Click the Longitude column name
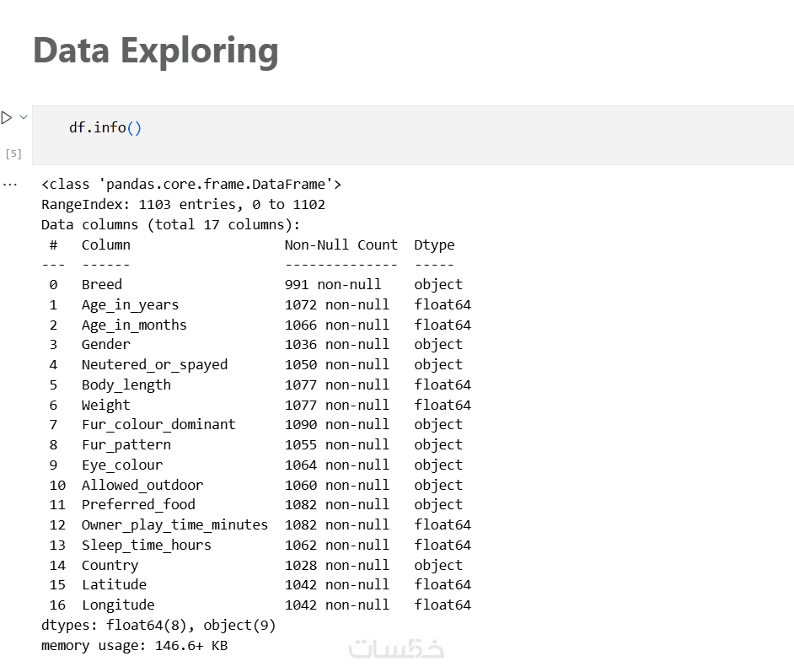 (118, 605)
